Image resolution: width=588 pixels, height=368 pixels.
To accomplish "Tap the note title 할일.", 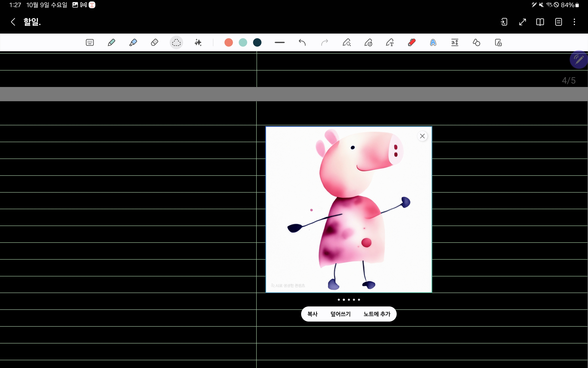I will coord(32,22).
